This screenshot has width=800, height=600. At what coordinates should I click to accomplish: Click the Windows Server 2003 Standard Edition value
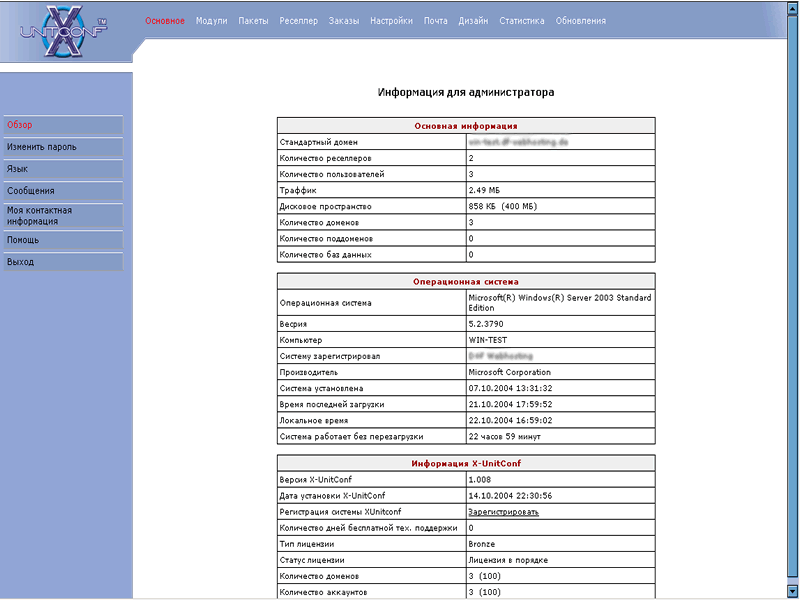point(560,303)
